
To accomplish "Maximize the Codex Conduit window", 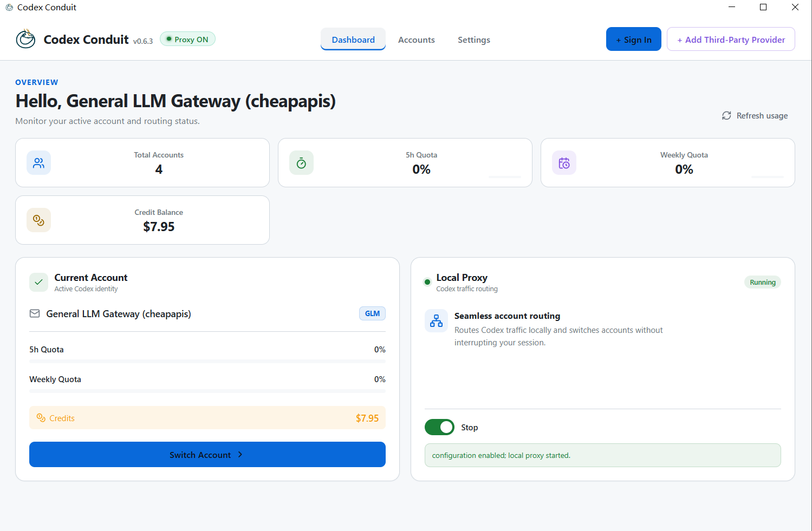I will 763,7.
